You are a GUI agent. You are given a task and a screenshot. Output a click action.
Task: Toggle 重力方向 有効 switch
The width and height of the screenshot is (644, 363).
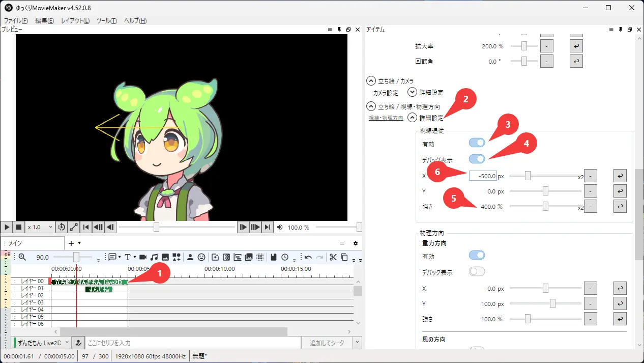point(477,255)
